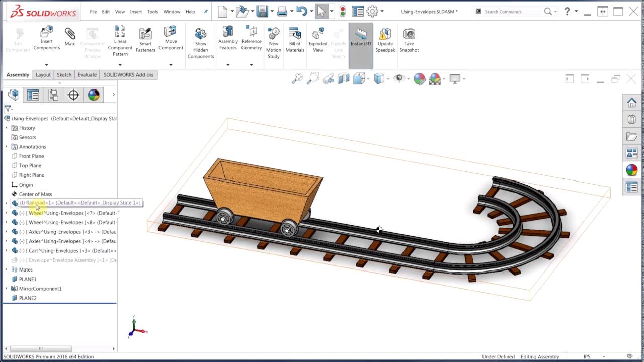Toggle Hide/Show Items eye icon

click(399, 78)
